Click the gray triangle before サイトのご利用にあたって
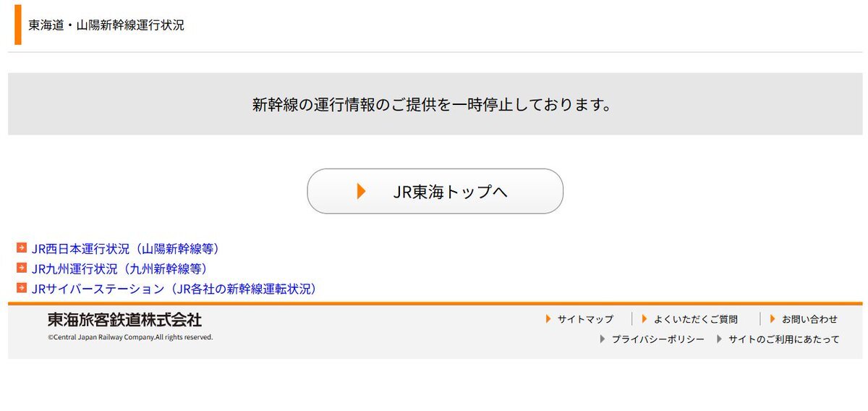 click(x=719, y=339)
